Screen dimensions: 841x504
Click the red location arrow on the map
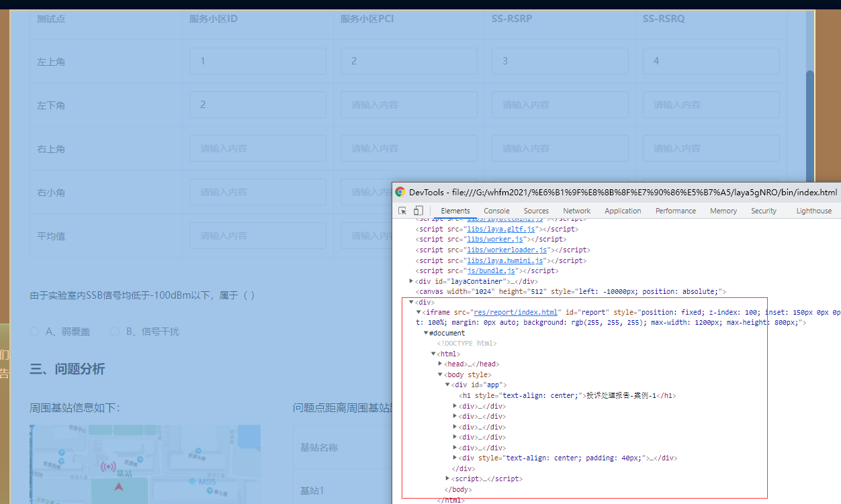120,489
